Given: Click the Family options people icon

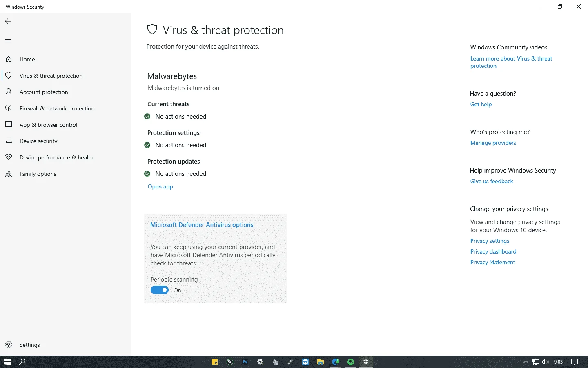Looking at the screenshot, I should pyautogui.click(x=9, y=174).
